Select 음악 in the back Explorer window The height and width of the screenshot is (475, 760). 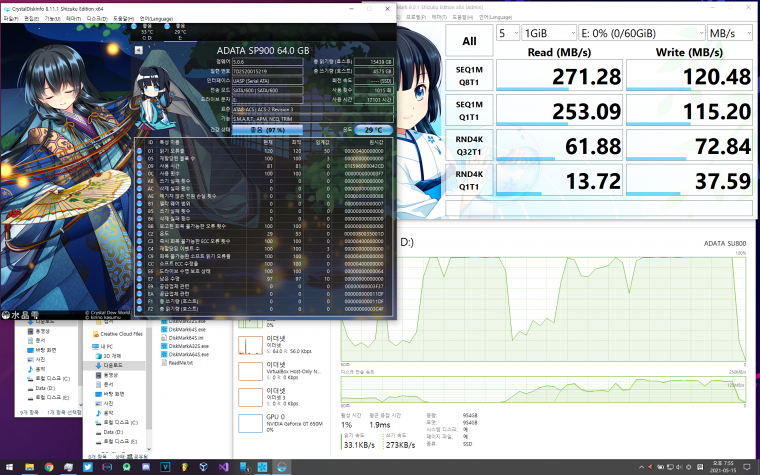(36, 369)
